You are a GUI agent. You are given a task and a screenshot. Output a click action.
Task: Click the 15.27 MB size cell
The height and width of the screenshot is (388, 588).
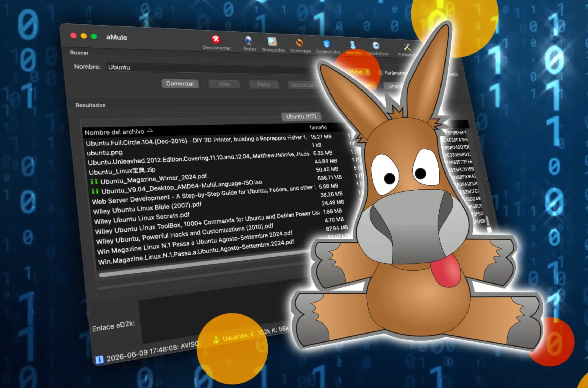pyautogui.click(x=321, y=137)
